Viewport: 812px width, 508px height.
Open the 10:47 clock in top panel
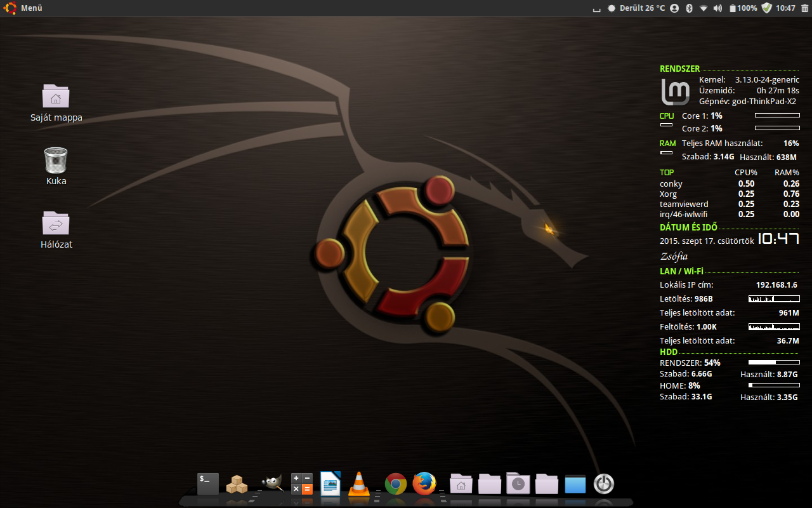tap(785, 8)
